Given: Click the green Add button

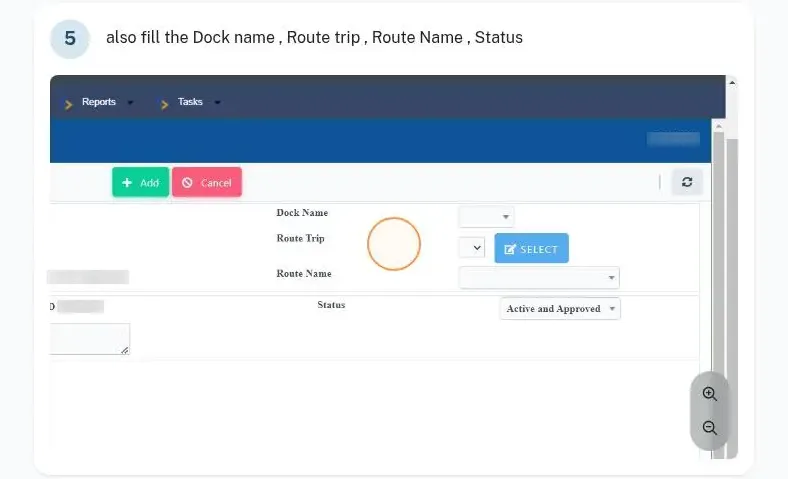Looking at the screenshot, I should 140,182.
